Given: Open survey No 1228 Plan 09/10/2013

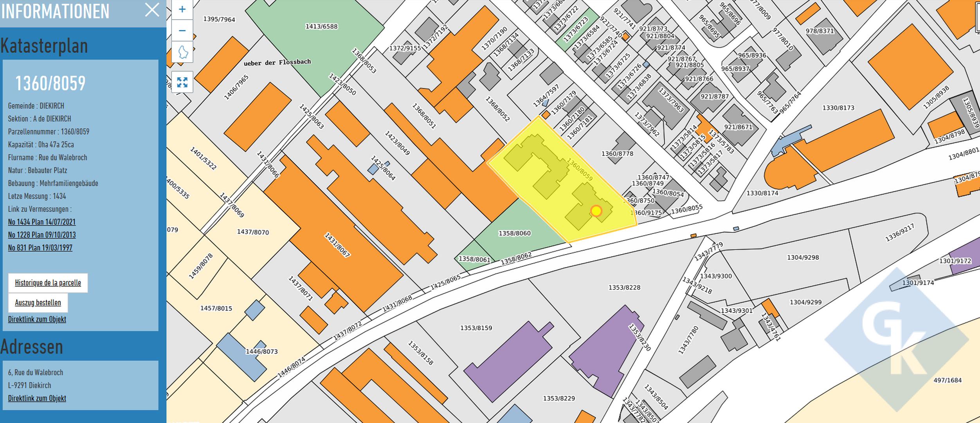Looking at the screenshot, I should click(42, 235).
